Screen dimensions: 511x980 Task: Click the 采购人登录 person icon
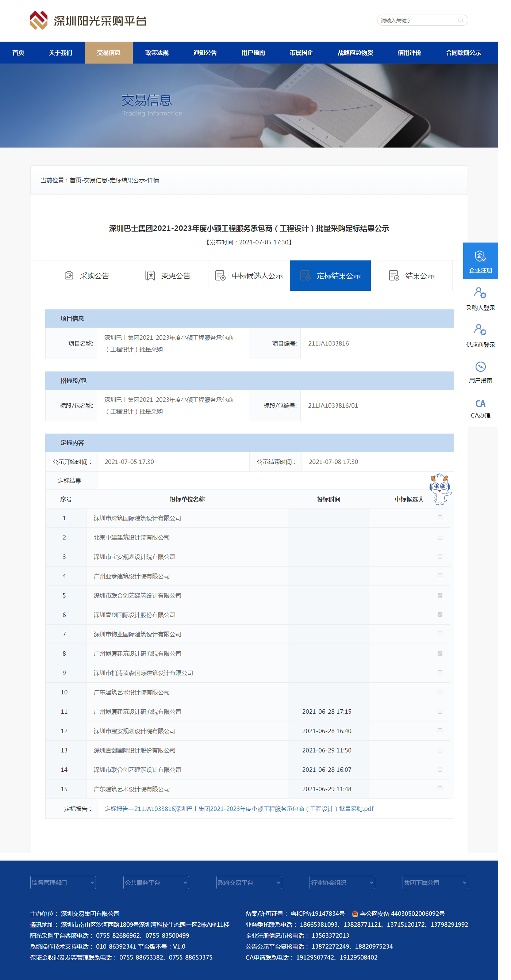[480, 293]
